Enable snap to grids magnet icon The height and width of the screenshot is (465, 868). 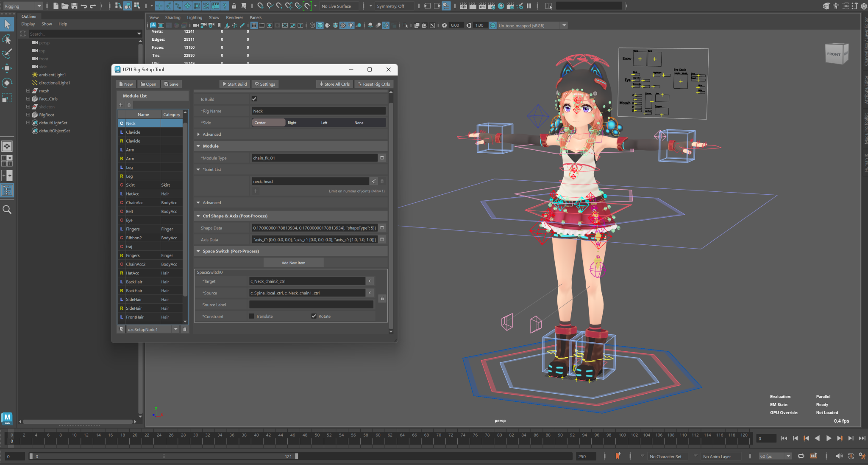tap(260, 6)
